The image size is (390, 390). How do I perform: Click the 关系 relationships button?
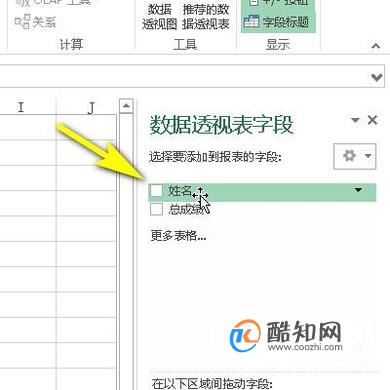tap(35, 22)
